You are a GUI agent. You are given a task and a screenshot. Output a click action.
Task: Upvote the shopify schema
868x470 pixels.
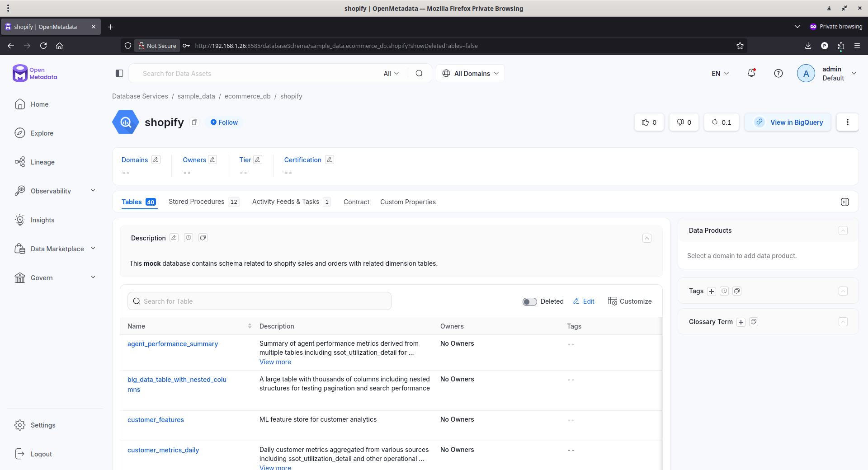tap(649, 122)
